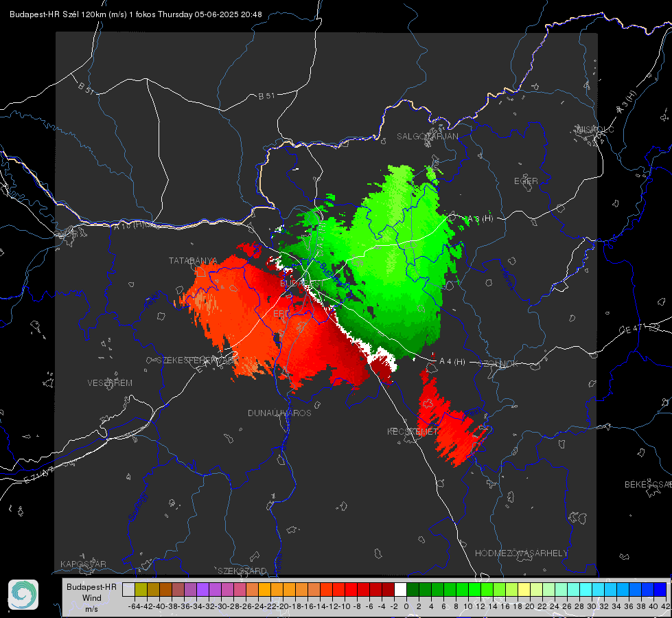Pick the pale green swatch between 22 and 24
The image size is (672, 618).
tap(548, 589)
